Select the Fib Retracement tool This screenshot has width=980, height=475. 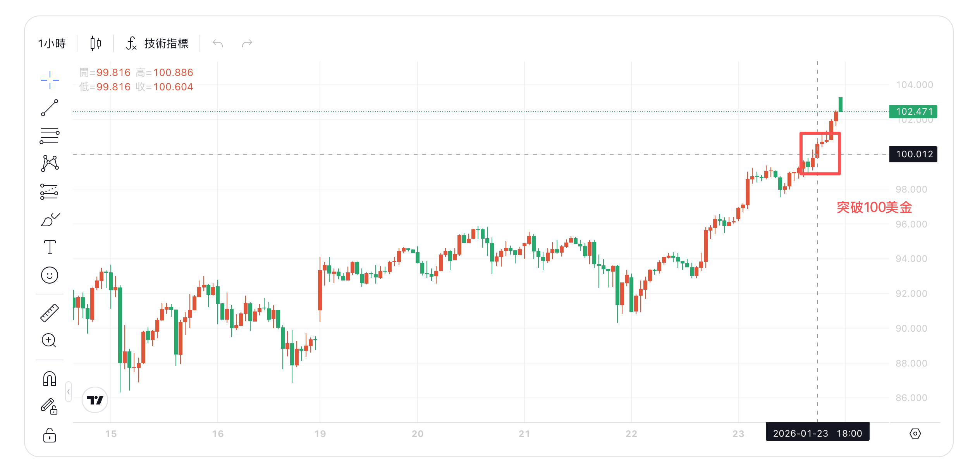[x=49, y=134]
